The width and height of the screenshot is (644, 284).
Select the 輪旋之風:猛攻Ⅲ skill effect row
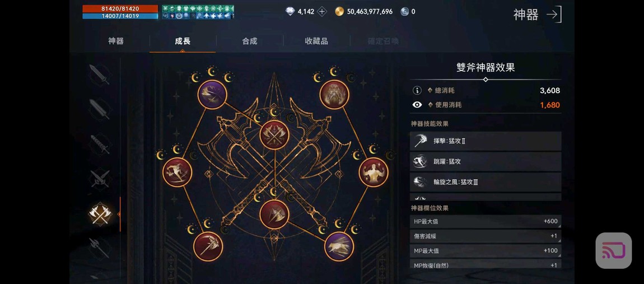click(486, 182)
